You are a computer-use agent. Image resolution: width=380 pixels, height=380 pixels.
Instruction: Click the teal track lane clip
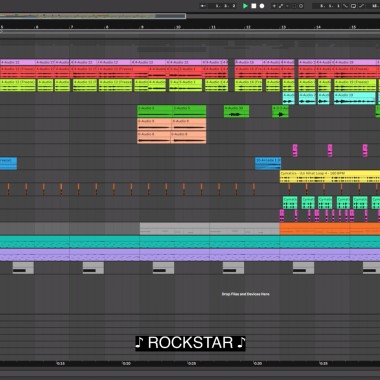click(190, 242)
